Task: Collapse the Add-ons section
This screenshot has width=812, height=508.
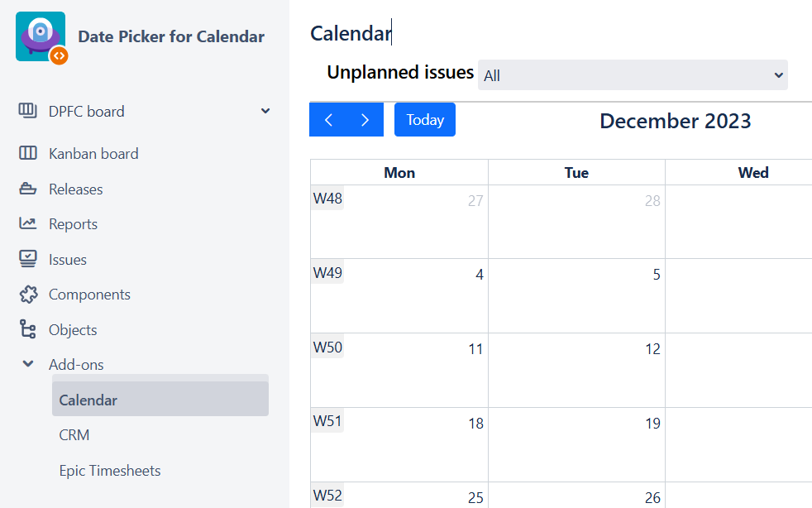Action: (x=28, y=364)
